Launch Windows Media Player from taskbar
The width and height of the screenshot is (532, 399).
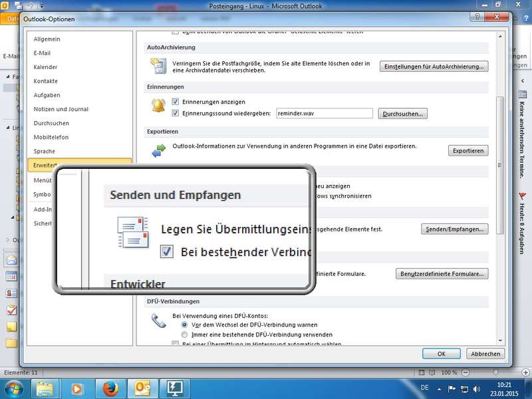[76, 389]
